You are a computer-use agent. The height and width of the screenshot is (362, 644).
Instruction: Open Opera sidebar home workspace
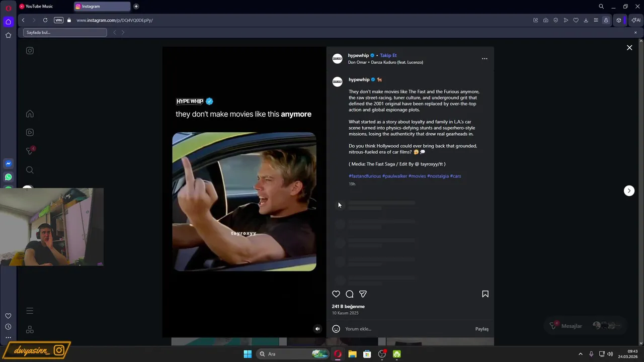(8, 22)
